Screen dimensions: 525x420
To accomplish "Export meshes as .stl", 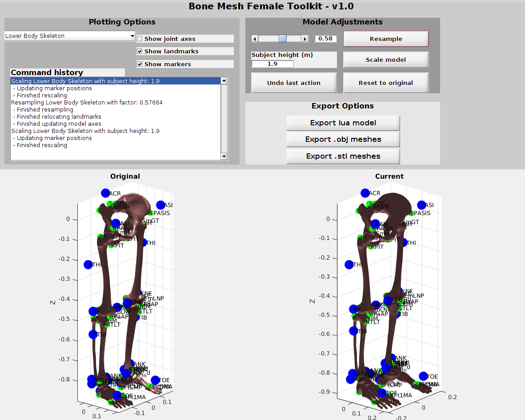I will [343, 156].
